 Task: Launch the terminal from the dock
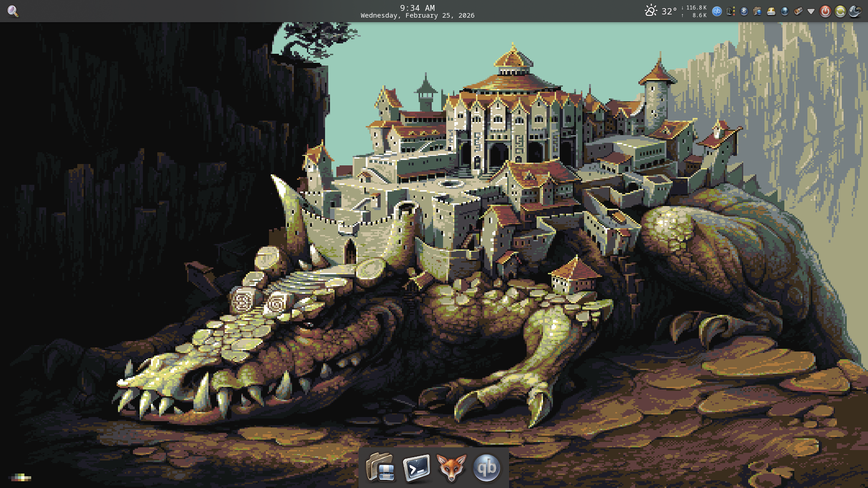(x=416, y=468)
